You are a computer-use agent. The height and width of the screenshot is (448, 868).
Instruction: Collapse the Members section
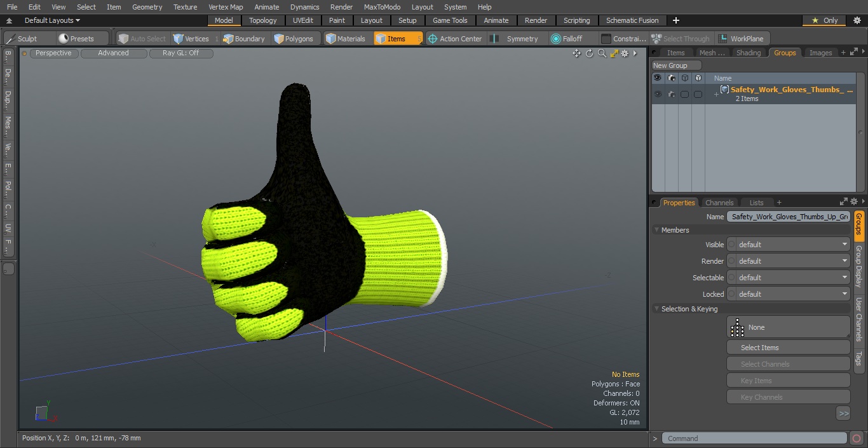pyautogui.click(x=656, y=230)
